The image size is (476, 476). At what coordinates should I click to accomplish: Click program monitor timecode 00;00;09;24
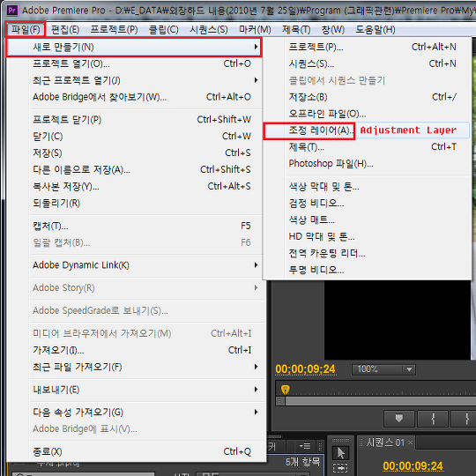pyautogui.click(x=305, y=369)
